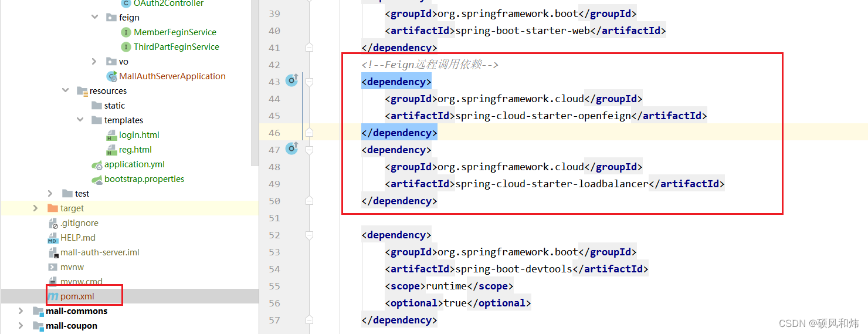Open reg.html from the templates folder

[135, 150]
